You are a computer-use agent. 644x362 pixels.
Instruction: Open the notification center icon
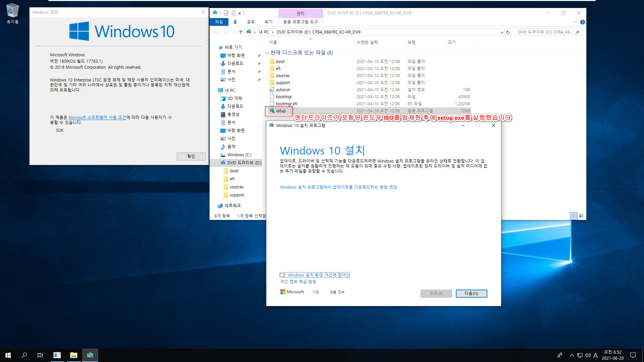[633, 355]
